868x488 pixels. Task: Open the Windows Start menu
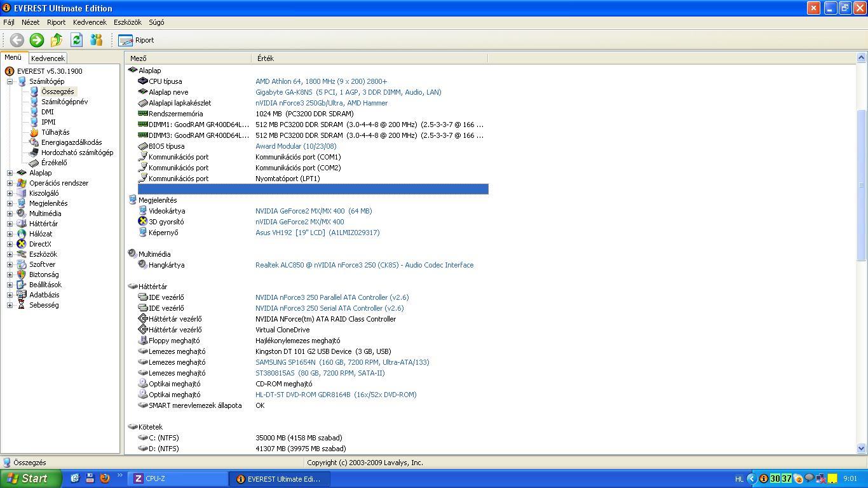click(x=31, y=478)
